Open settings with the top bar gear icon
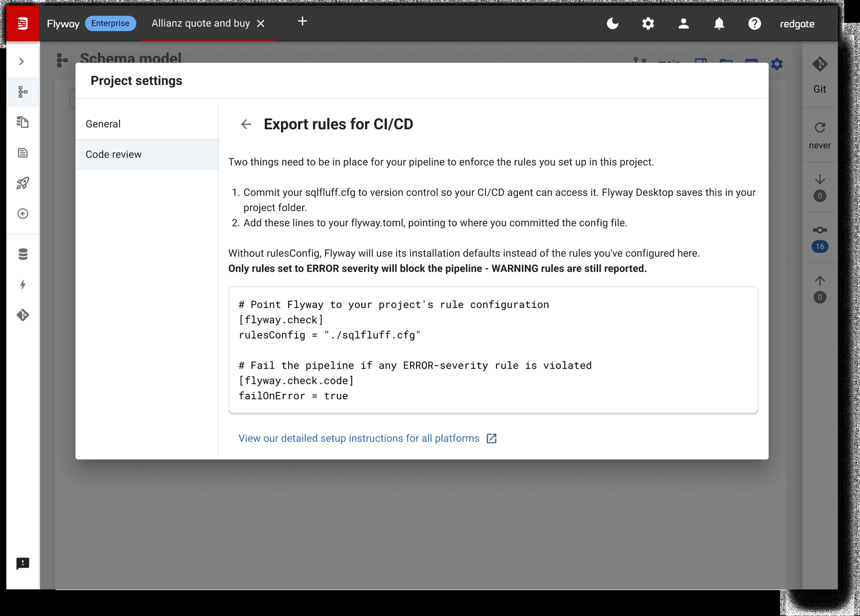 pyautogui.click(x=648, y=23)
